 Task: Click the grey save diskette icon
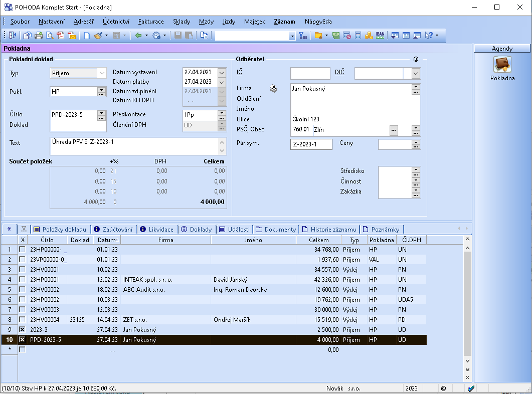178,35
